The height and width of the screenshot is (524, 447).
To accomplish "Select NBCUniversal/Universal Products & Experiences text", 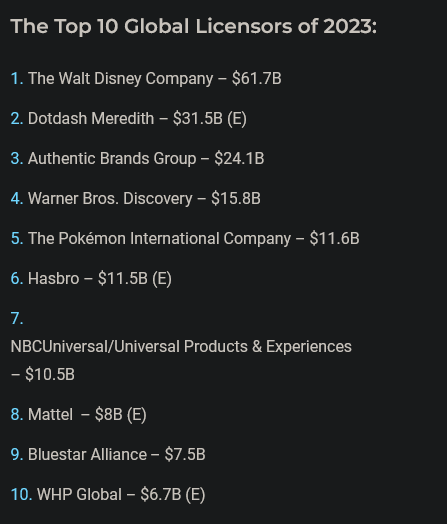I will 181,347.
